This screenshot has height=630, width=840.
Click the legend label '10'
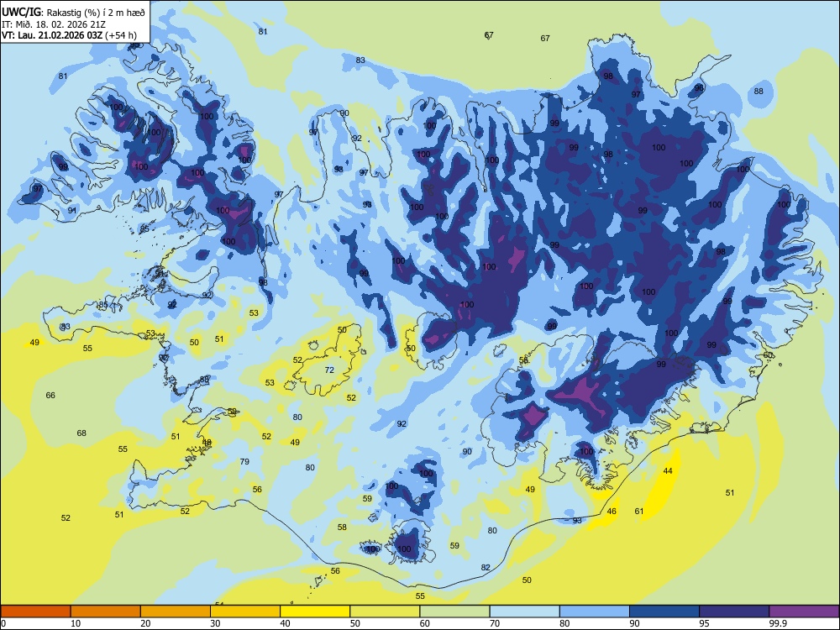click(x=76, y=623)
